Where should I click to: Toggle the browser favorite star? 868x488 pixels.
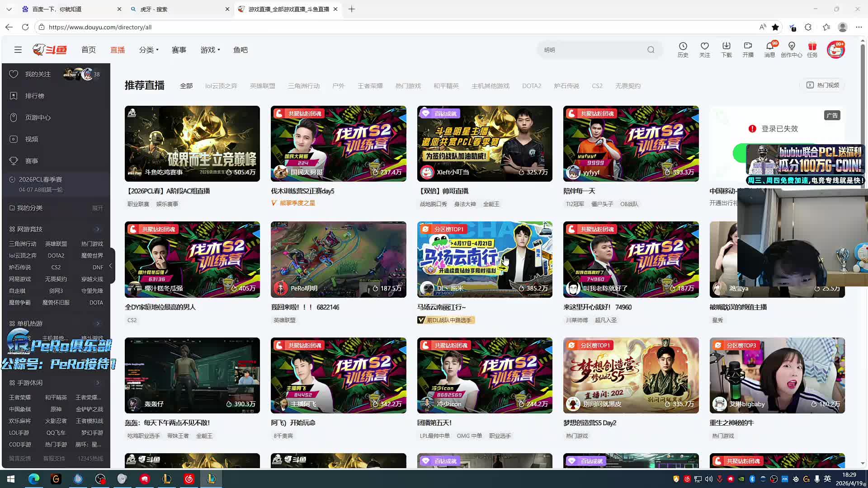click(x=775, y=27)
